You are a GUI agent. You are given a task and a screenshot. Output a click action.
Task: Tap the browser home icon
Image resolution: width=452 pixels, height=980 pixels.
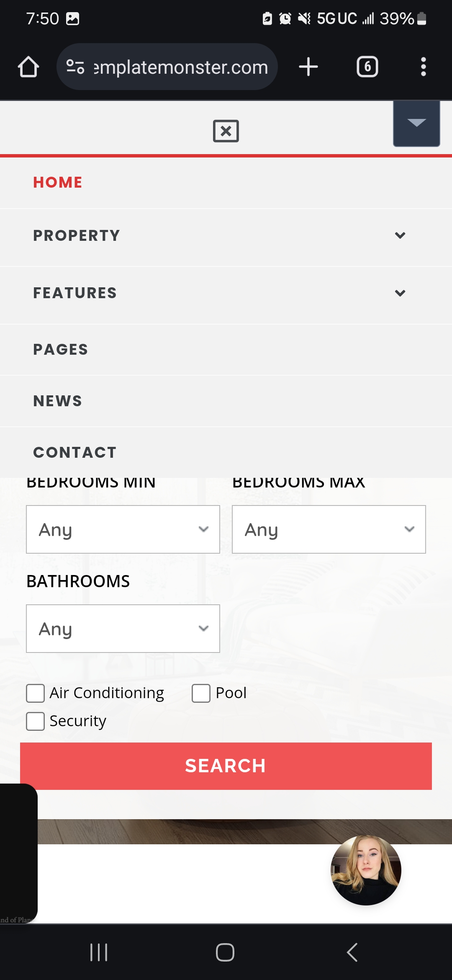(28, 67)
